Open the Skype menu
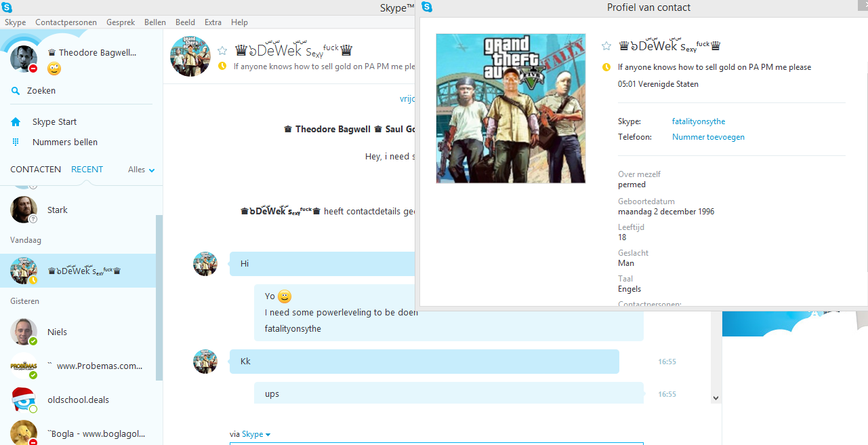This screenshot has height=445, width=868. [x=15, y=22]
